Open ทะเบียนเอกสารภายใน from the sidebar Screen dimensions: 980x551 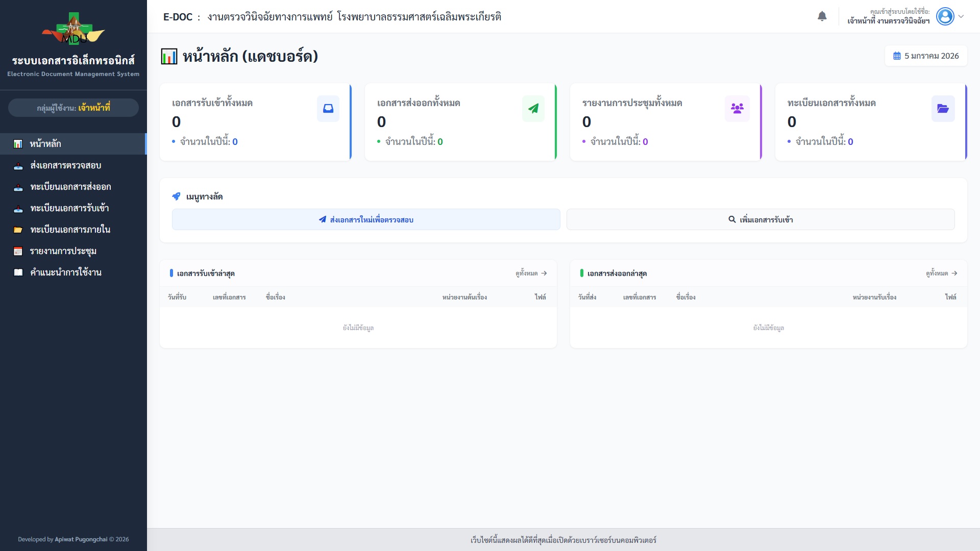tap(70, 230)
